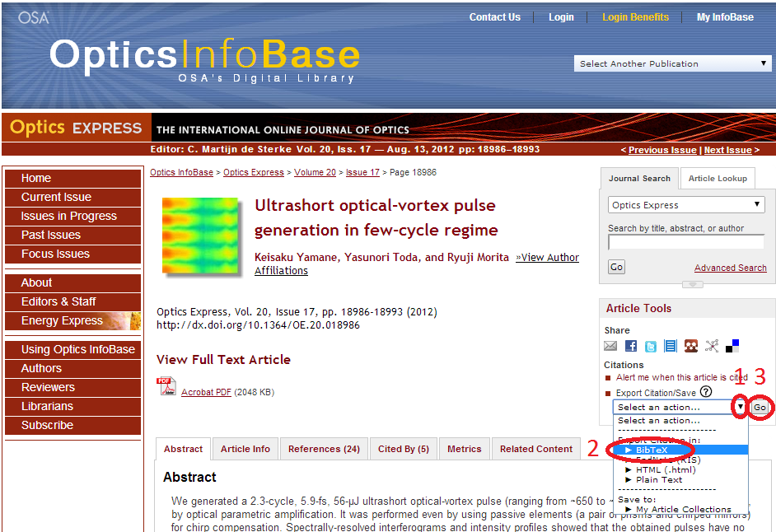Choose HTML (.html) export option
The height and width of the screenshot is (532, 776).
681,469
